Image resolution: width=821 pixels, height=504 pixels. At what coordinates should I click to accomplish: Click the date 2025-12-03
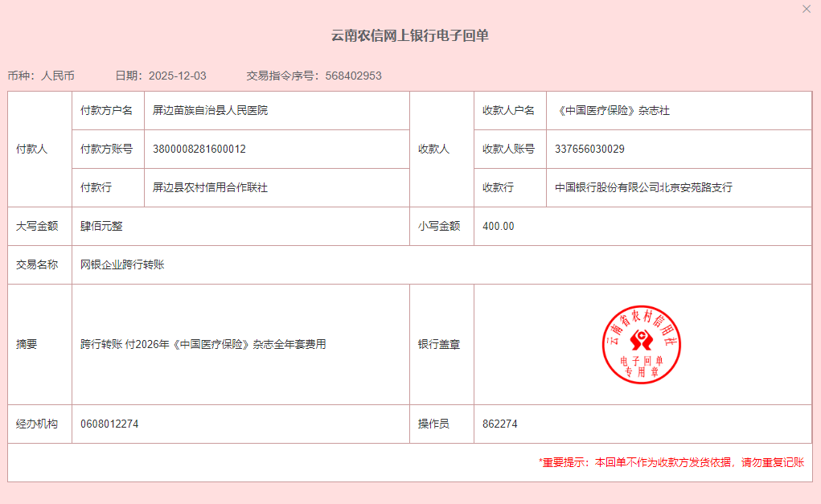[177, 76]
